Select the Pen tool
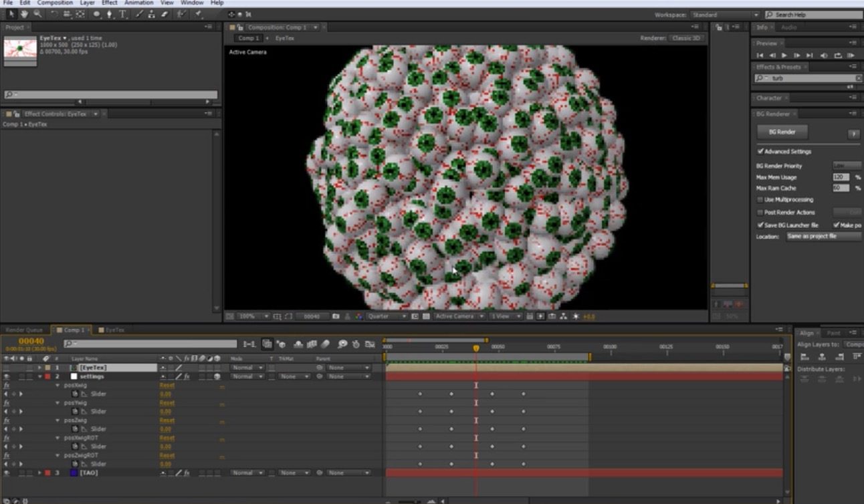 [x=109, y=14]
